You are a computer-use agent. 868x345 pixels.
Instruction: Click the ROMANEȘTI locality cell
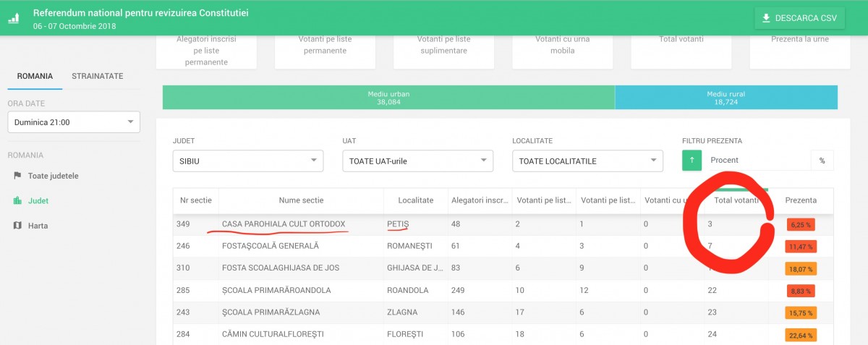[x=409, y=246]
